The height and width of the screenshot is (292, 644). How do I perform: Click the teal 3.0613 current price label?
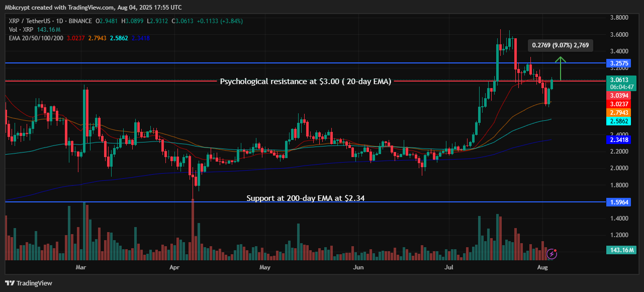(619, 80)
